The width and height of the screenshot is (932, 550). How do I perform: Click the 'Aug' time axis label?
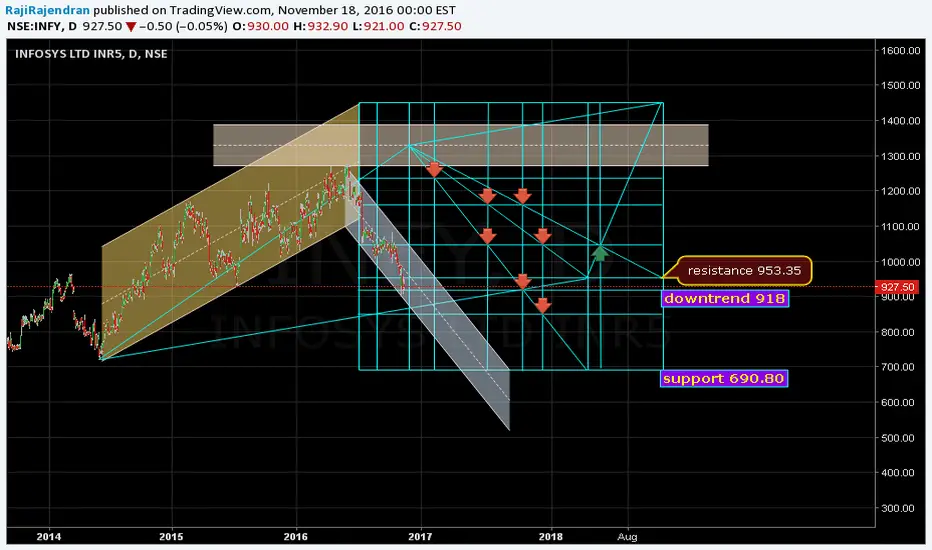coord(627,537)
